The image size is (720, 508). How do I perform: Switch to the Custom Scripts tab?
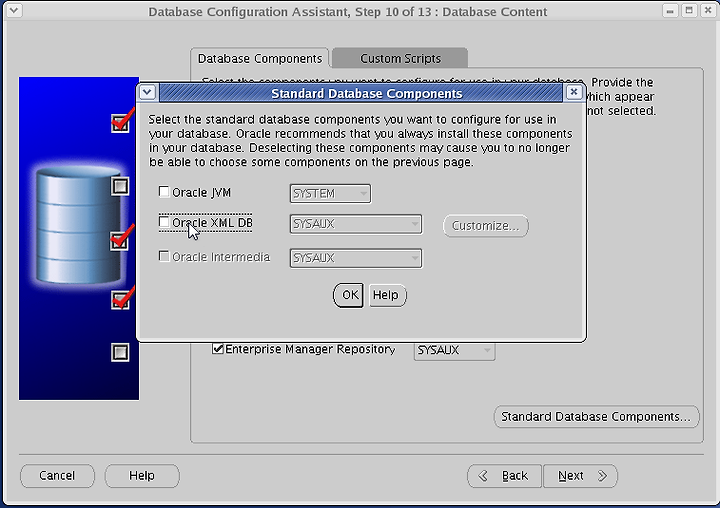(x=400, y=58)
